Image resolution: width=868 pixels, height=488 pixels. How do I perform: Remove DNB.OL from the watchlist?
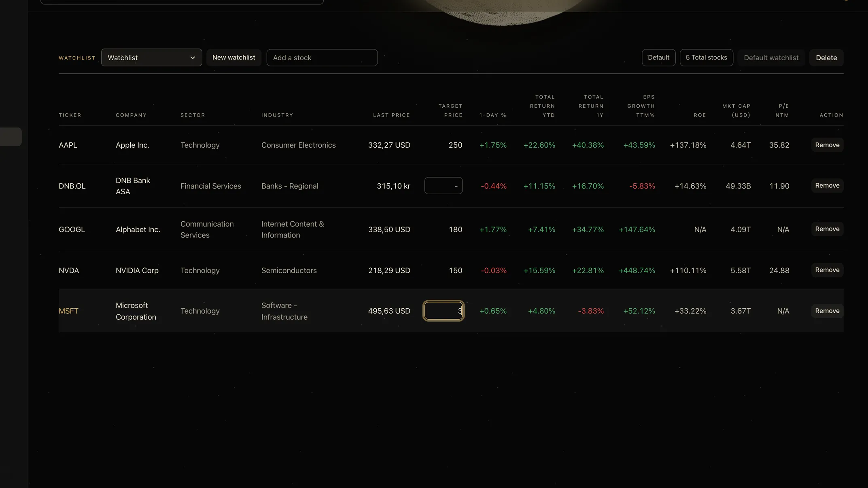(827, 185)
